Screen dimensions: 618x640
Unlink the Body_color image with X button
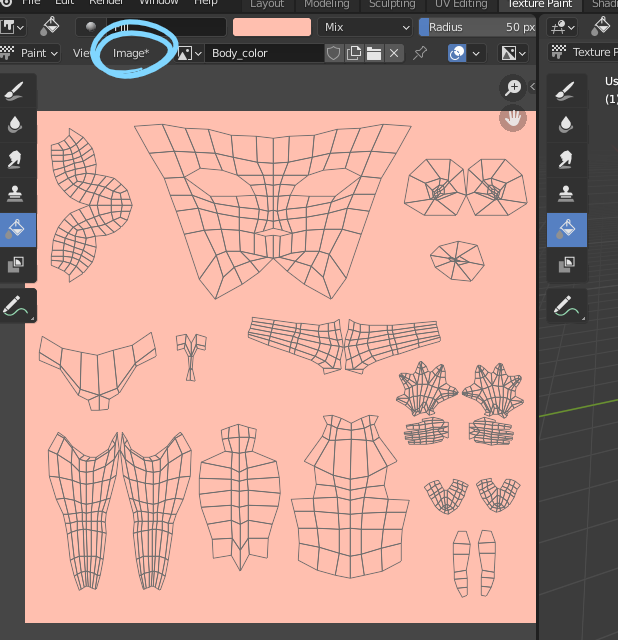pos(394,53)
